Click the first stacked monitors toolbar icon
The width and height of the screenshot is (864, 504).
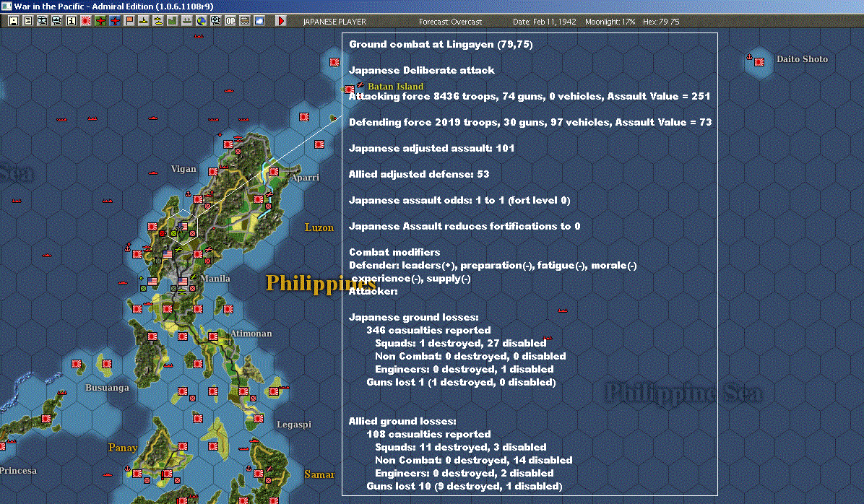click(43, 21)
